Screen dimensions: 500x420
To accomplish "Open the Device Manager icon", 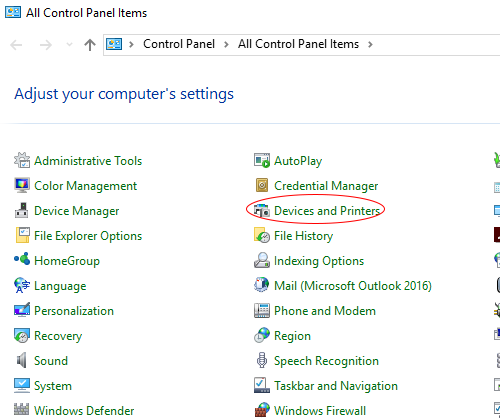I will click(22, 210).
